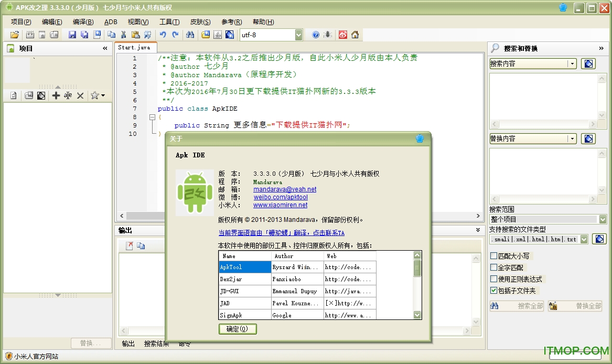This screenshot has height=364, width=612.
Task: Click the tools table vertical scrollbar down arrow
Action: pos(417,315)
